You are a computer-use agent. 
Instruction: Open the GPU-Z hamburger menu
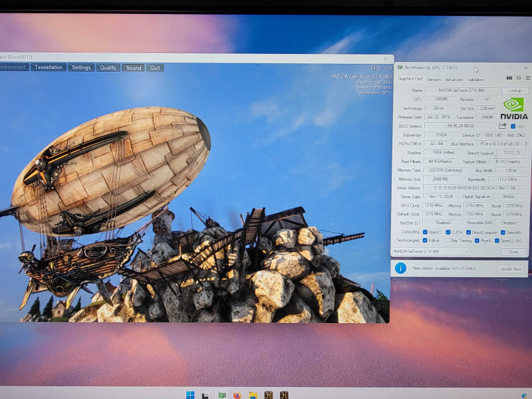click(x=527, y=78)
